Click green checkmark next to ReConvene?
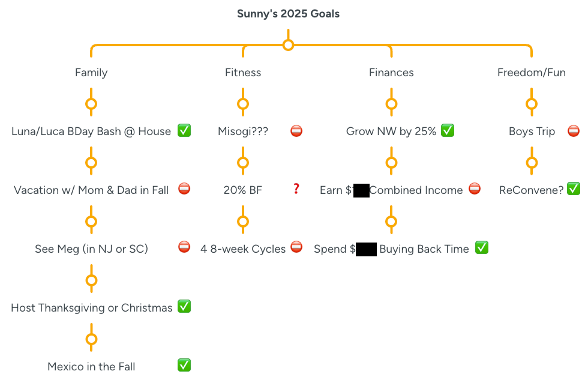This screenshot has height=383, width=588. (x=574, y=189)
